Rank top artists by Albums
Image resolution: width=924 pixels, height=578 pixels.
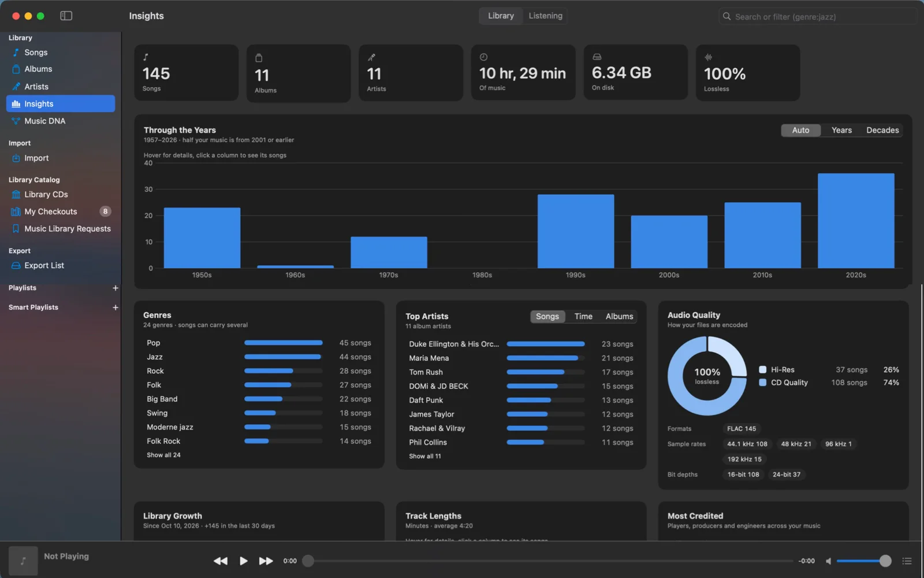619,317
